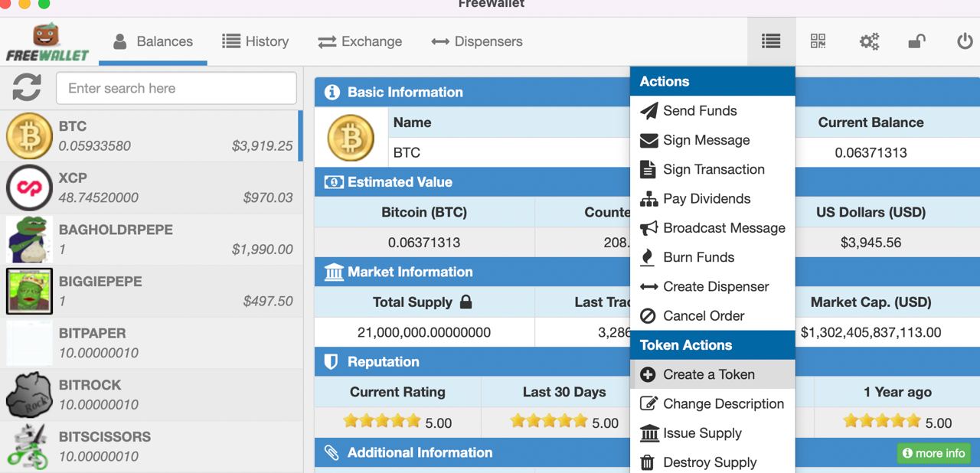Click the Reputation shield icon

(331, 362)
